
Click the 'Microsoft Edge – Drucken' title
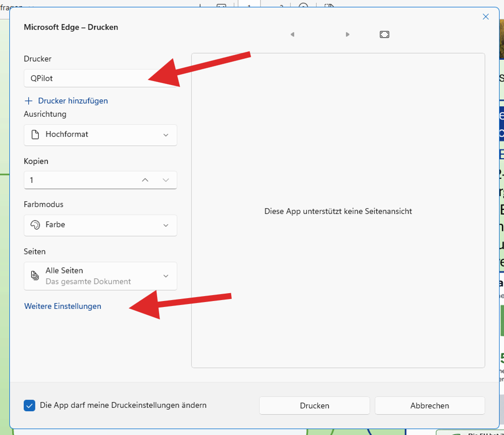pyautogui.click(x=71, y=27)
